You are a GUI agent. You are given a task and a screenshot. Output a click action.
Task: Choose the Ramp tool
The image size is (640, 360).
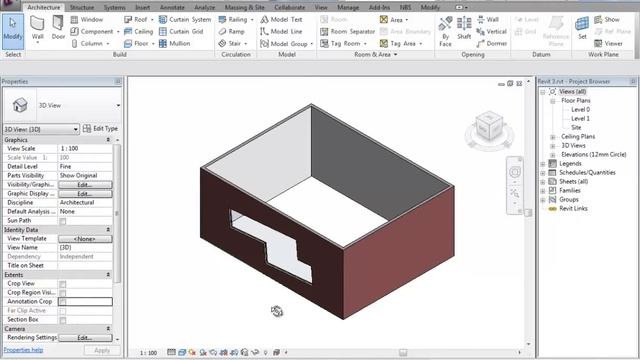pos(231,31)
